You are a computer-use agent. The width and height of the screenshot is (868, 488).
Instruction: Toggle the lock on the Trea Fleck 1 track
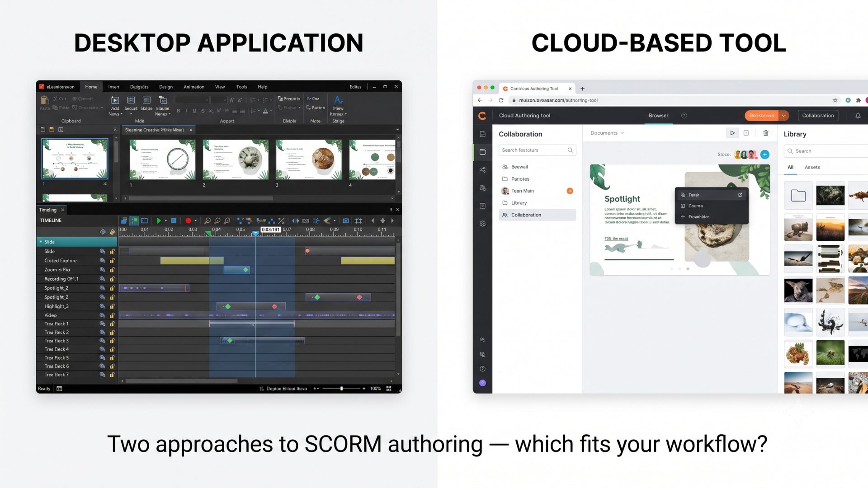coord(112,324)
